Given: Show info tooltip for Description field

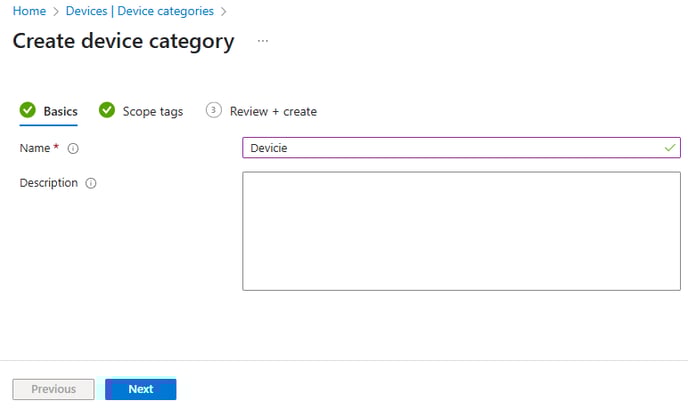Looking at the screenshot, I should [91, 183].
